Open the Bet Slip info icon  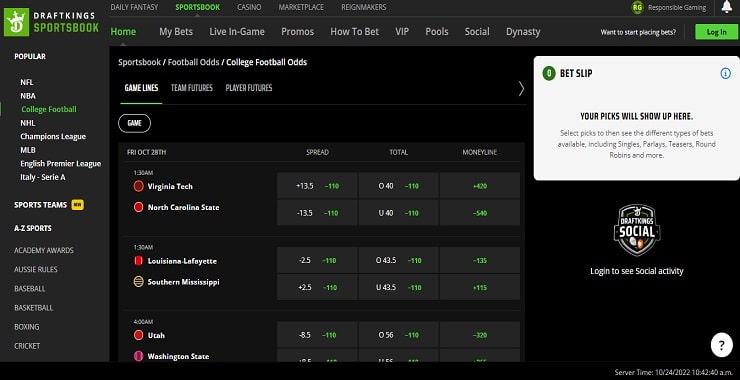pyautogui.click(x=725, y=73)
